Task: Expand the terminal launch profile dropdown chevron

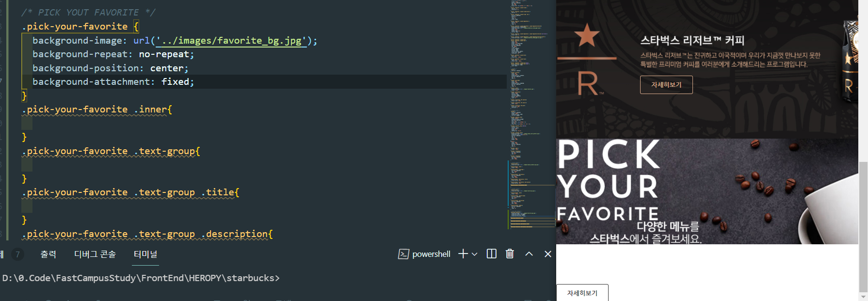Action: tap(475, 254)
